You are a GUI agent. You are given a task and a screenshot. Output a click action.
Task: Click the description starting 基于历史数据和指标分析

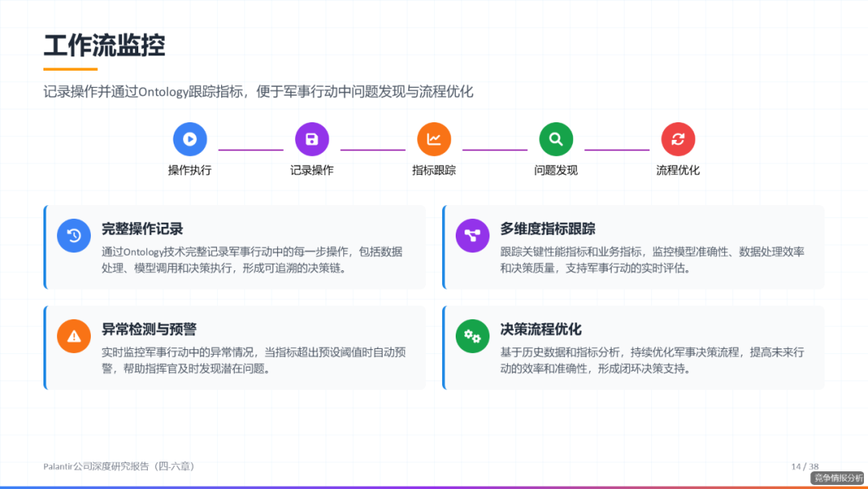pyautogui.click(x=652, y=360)
